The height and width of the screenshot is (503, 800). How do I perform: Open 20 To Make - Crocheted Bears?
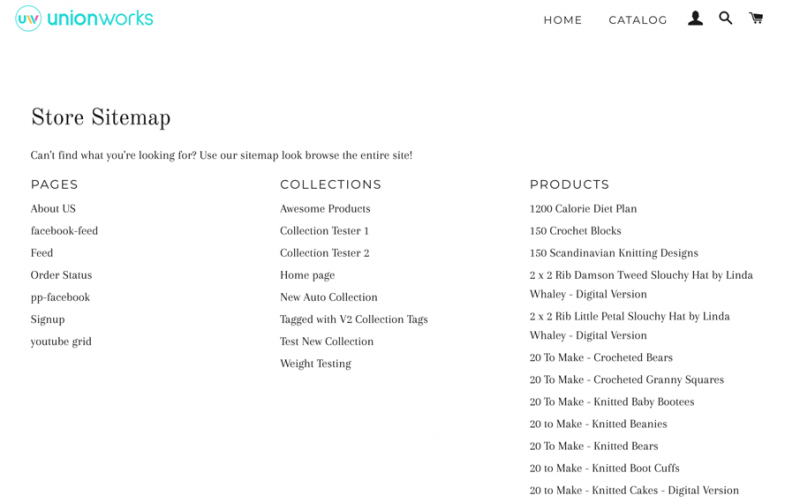[x=600, y=357]
